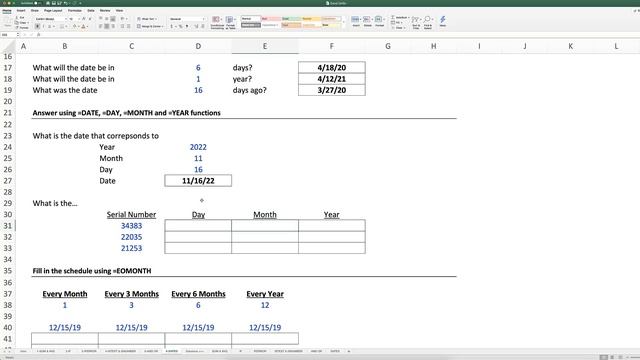This screenshot has width=640, height=360.
Task: Select the cell containing 2022
Action: pos(198,147)
